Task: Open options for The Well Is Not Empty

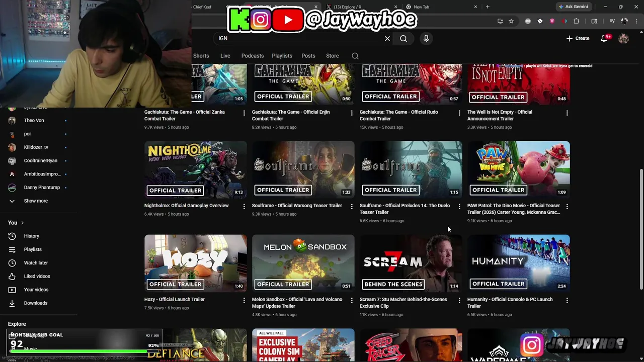Action: click(x=567, y=113)
